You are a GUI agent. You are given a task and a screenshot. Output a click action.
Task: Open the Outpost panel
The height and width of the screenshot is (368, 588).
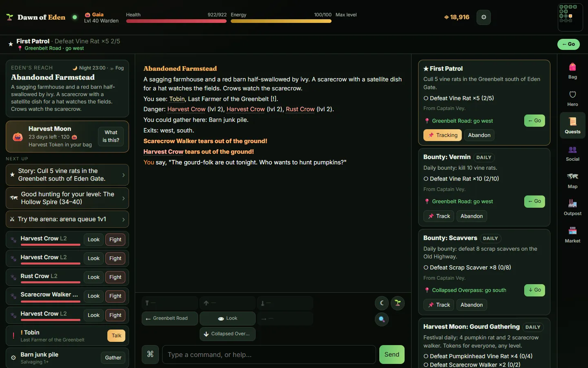tap(572, 207)
